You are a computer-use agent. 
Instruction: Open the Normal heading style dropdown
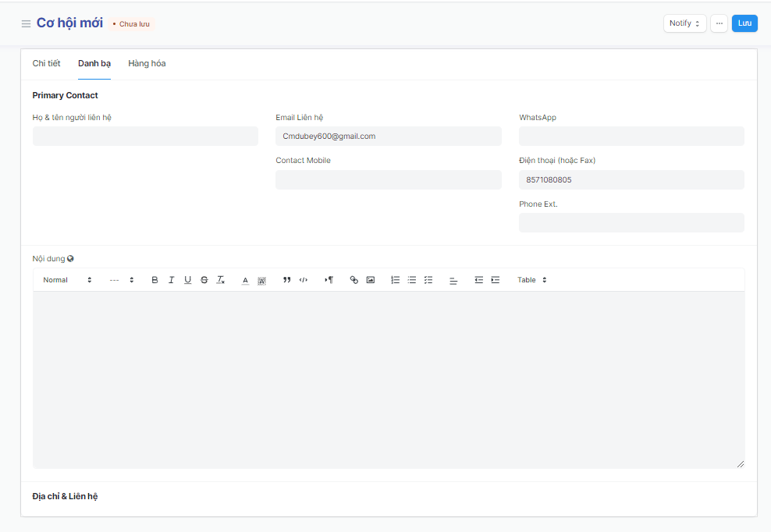click(x=67, y=280)
